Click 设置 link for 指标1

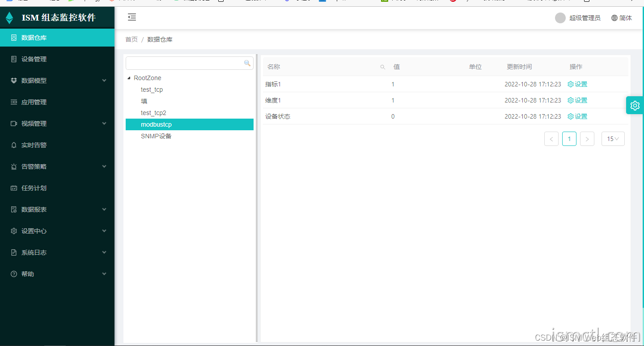point(581,84)
